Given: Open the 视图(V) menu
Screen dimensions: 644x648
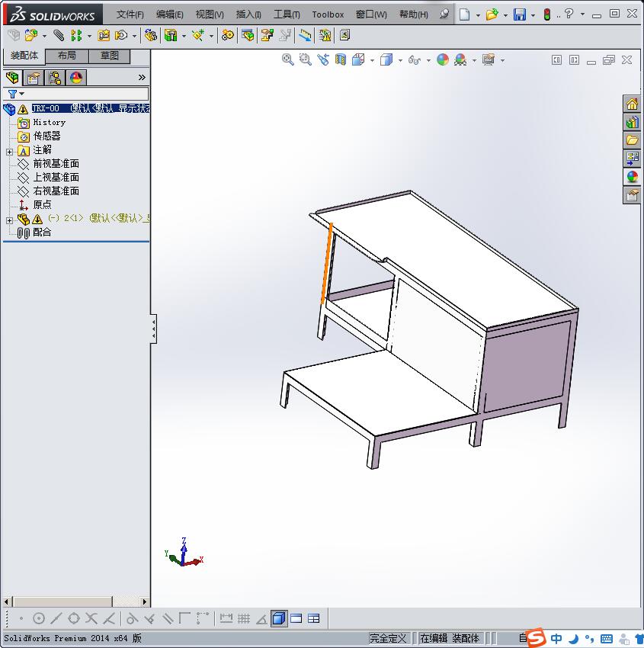Looking at the screenshot, I should pos(210,14).
